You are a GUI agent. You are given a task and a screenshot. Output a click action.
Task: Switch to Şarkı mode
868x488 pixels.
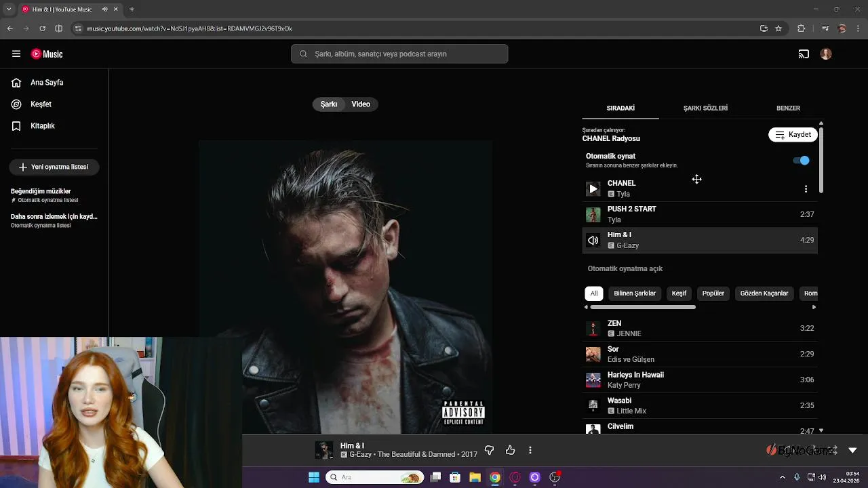pyautogui.click(x=329, y=104)
